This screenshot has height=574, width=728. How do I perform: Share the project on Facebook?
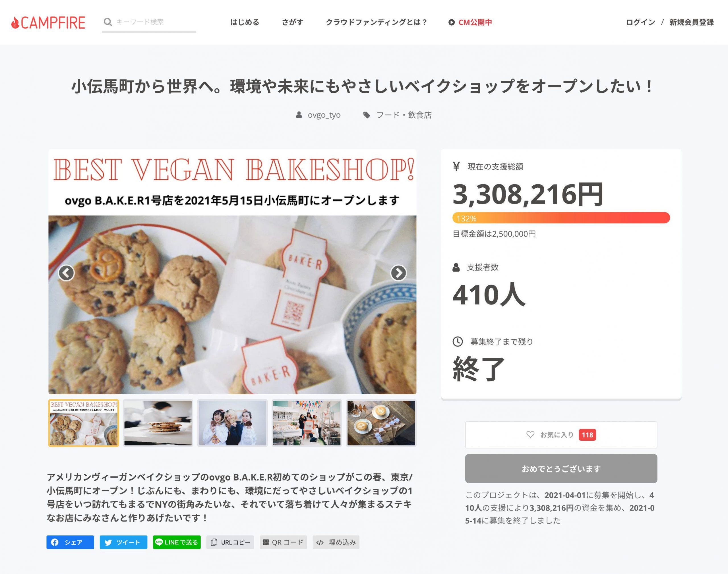(x=70, y=542)
